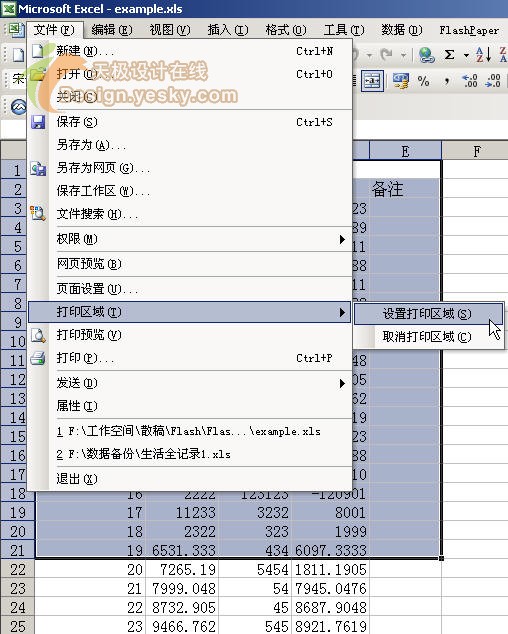
Task: Click the printer icon next to Print
Action: (38, 358)
